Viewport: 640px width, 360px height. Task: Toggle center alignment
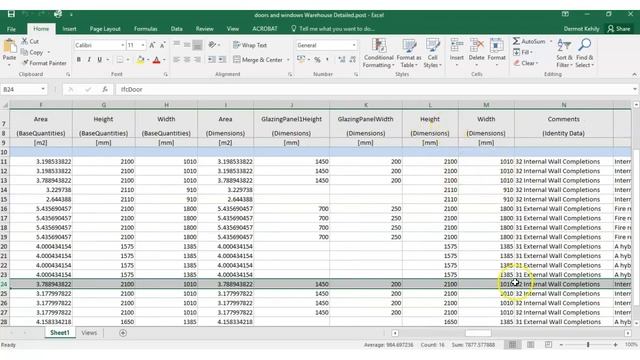[187, 60]
